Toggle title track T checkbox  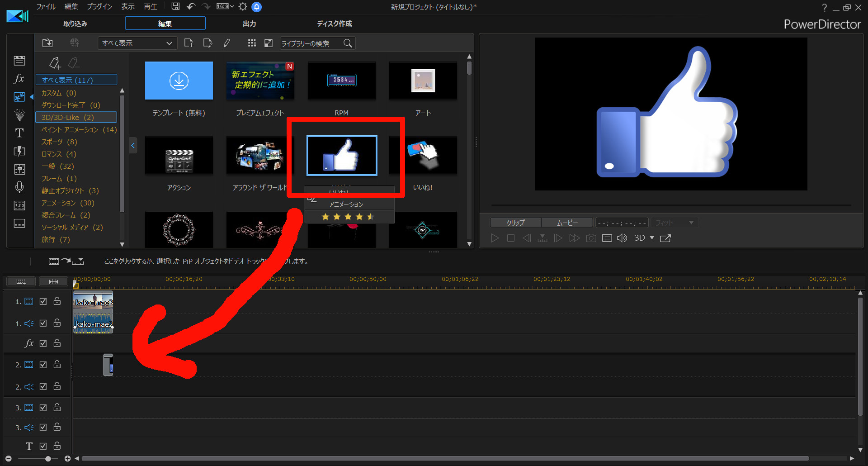click(43, 446)
